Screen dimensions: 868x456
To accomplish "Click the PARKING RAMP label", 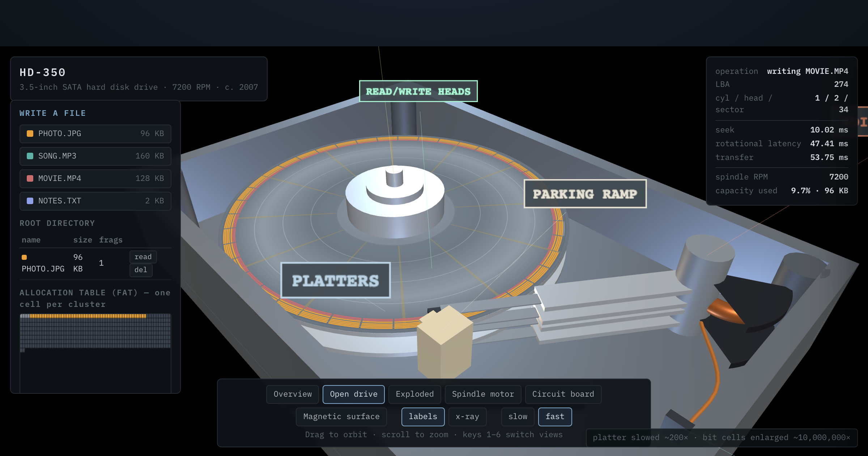I will 585,194.
